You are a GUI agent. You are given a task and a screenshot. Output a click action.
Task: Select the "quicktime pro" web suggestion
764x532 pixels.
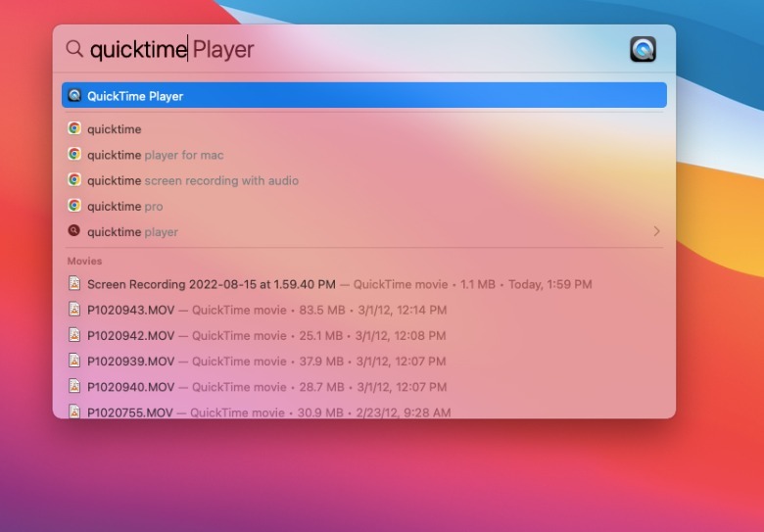tap(125, 207)
